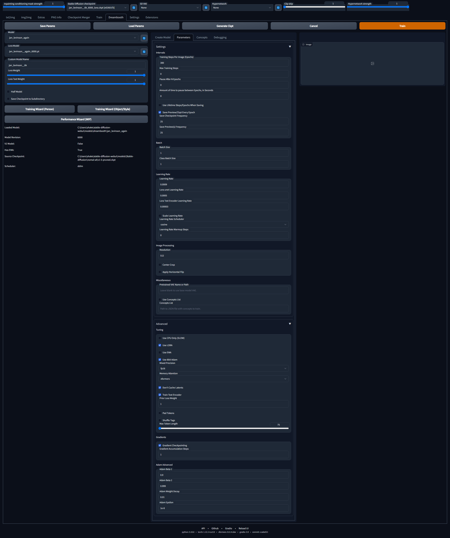450x538 pixels.
Task: Enable the Half Model checkbox
Action: pos(9,92)
